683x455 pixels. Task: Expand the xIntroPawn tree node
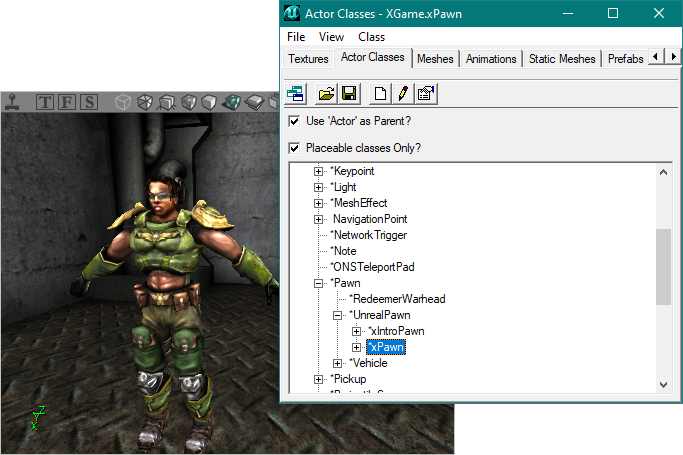[x=356, y=331]
